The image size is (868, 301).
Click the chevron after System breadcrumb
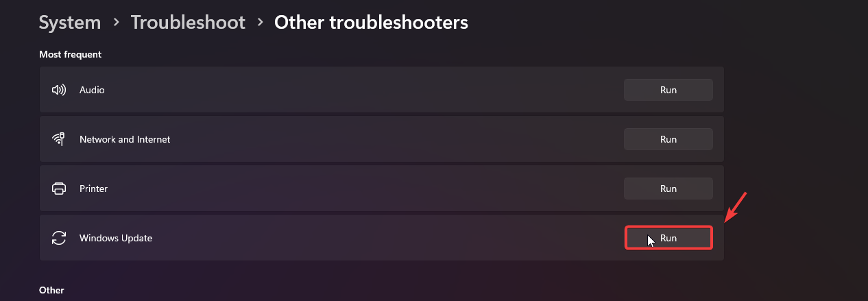116,23
